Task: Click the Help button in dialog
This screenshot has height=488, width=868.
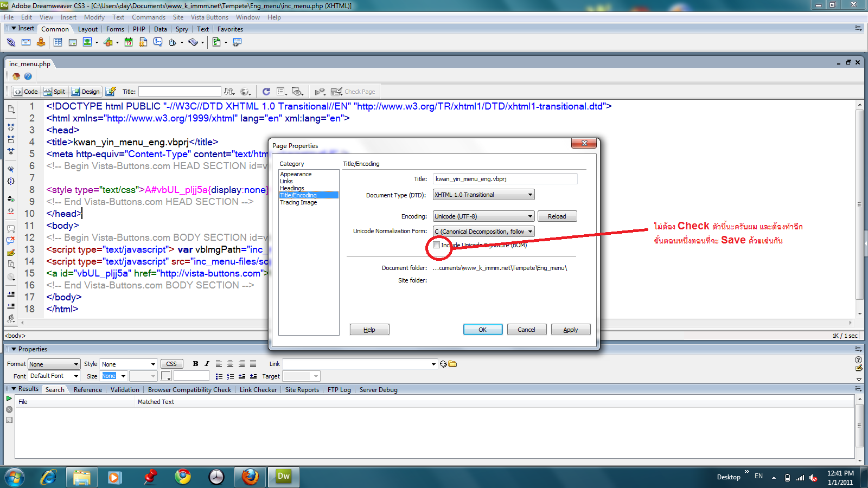Action: (369, 330)
